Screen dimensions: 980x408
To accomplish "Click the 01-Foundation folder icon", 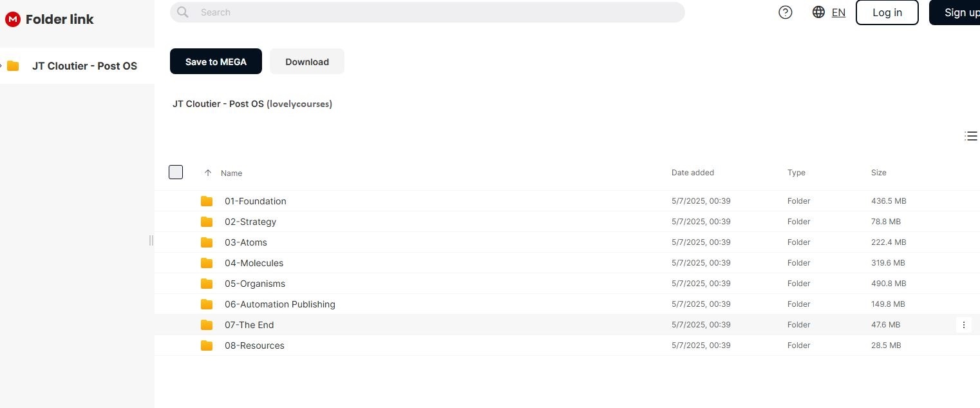I will (x=207, y=201).
